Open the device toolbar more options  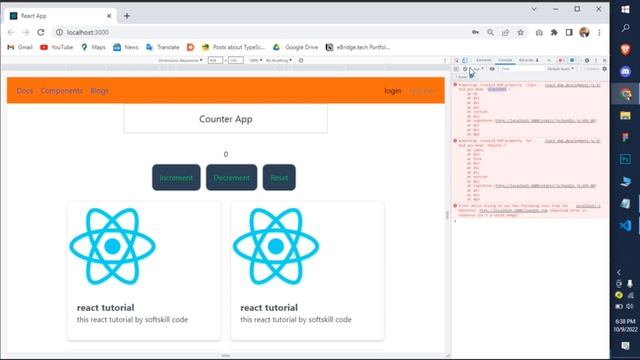coord(445,60)
